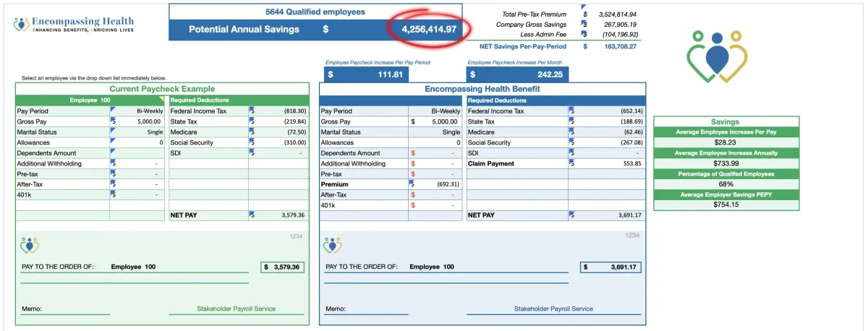Screen dimensions: 868x331
Task: Click the dollar icon next to Federal Income Tax in Current Paycheck
Action: [x=252, y=111]
